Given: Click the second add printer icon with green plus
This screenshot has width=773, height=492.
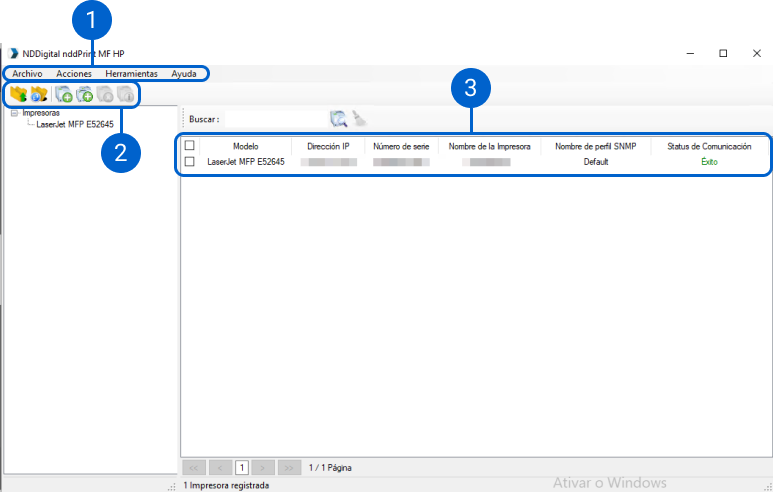Looking at the screenshot, I should pos(85,95).
